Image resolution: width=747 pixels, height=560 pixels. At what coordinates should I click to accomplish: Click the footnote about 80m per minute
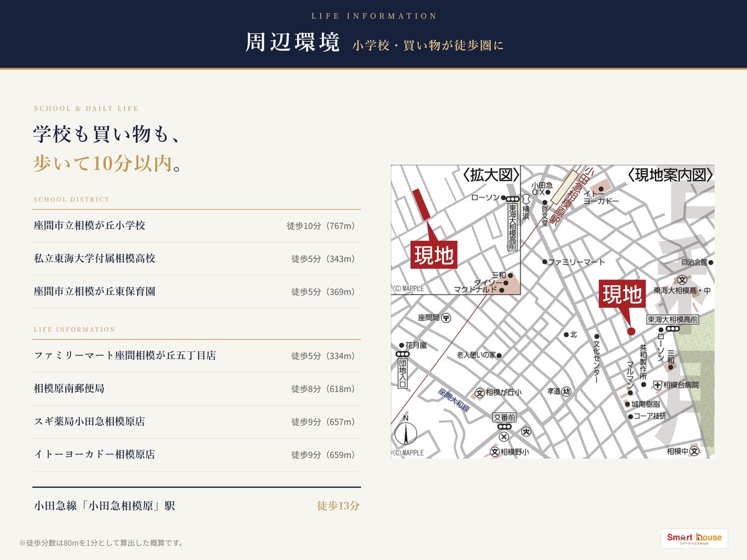[x=101, y=543]
